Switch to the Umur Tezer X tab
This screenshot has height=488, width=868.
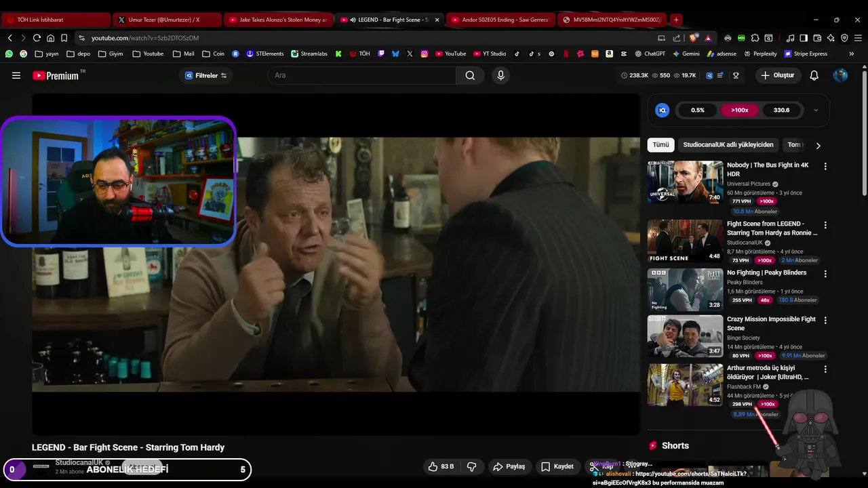(x=166, y=20)
